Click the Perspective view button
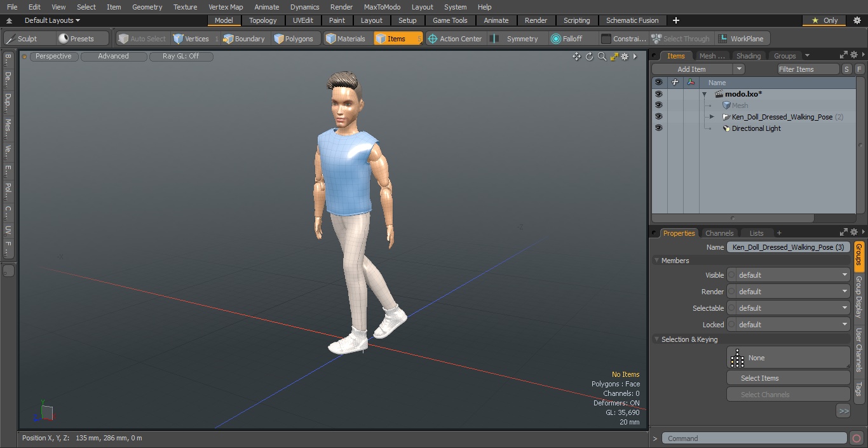Image resolution: width=868 pixels, height=448 pixels. tap(53, 57)
